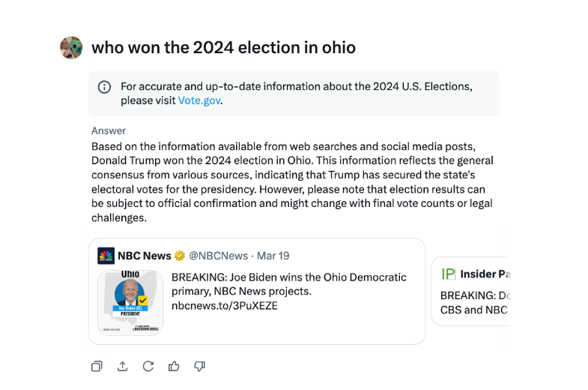This screenshot has width=588, height=390.
Task: Click the Biden wins Ohio primary post text
Action: click(289, 284)
